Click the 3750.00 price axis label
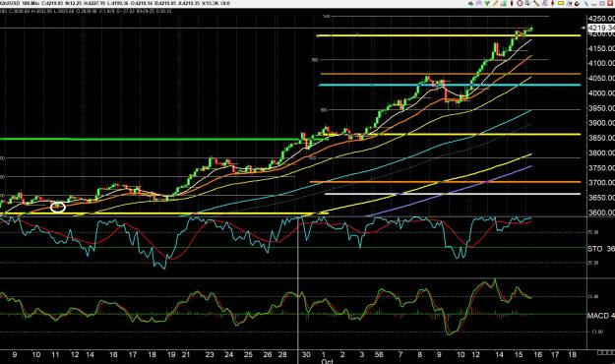This screenshot has width=615, height=364. point(601,167)
